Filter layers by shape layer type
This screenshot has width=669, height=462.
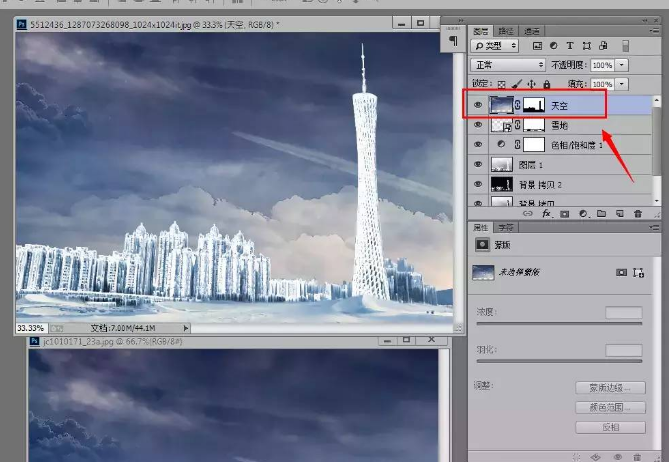pos(587,46)
